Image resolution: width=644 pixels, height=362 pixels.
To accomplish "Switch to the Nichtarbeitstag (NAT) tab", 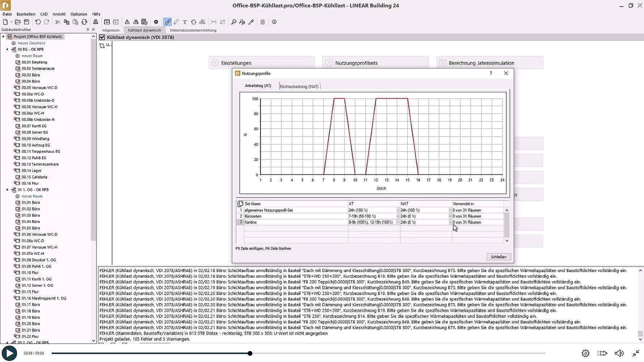I will 299,87.
